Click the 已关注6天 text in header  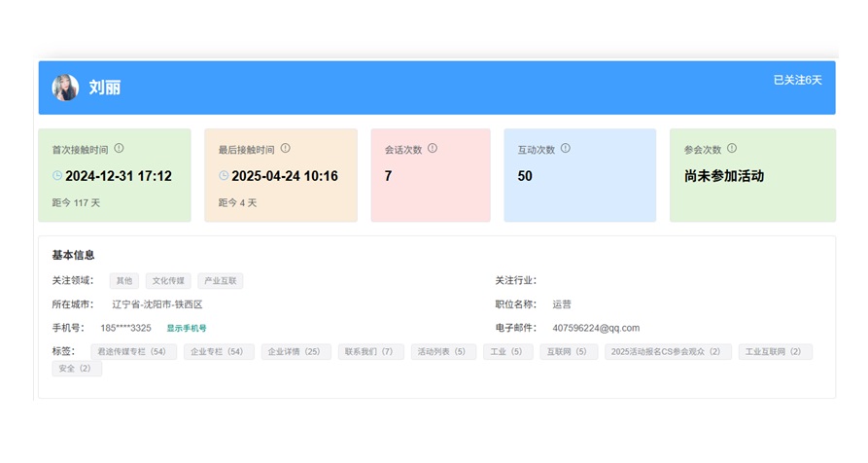(x=797, y=81)
